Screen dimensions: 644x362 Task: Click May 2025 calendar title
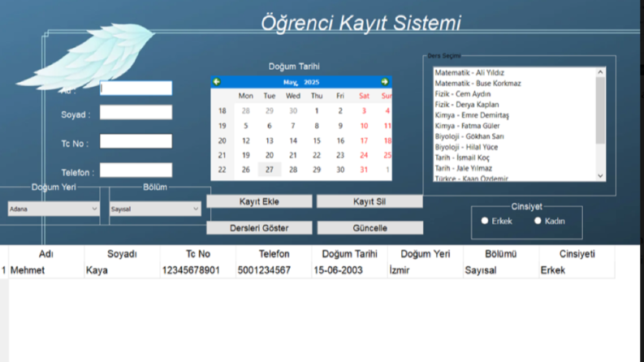pyautogui.click(x=301, y=82)
